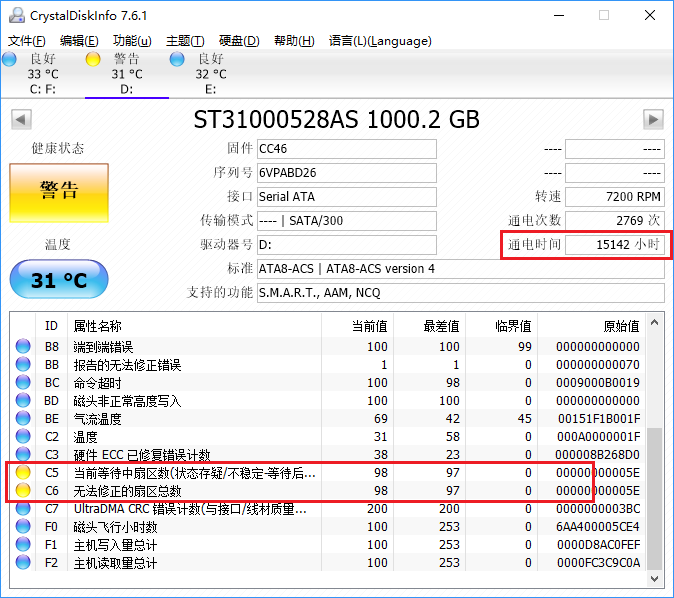Select attribute row 磁头飞行小时数

point(328,527)
